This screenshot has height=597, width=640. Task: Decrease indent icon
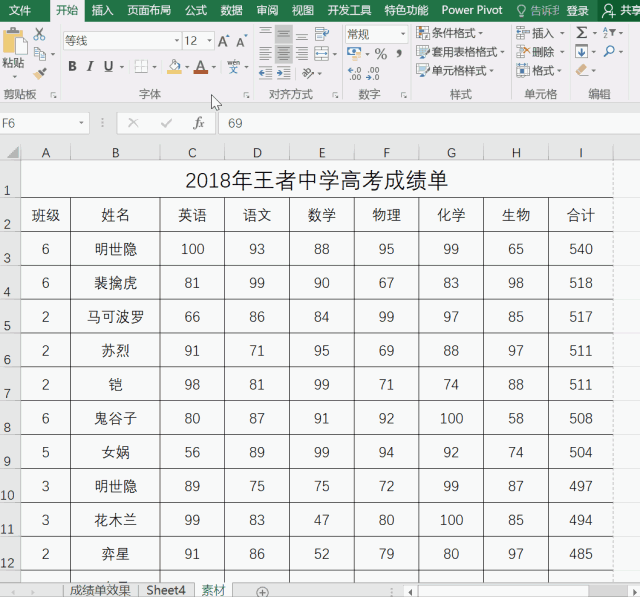pos(265,73)
